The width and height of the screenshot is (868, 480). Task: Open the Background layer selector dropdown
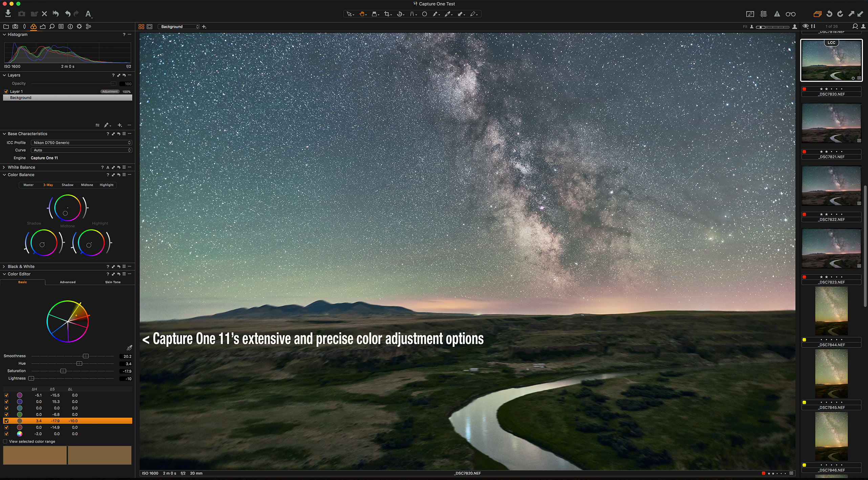[179, 27]
